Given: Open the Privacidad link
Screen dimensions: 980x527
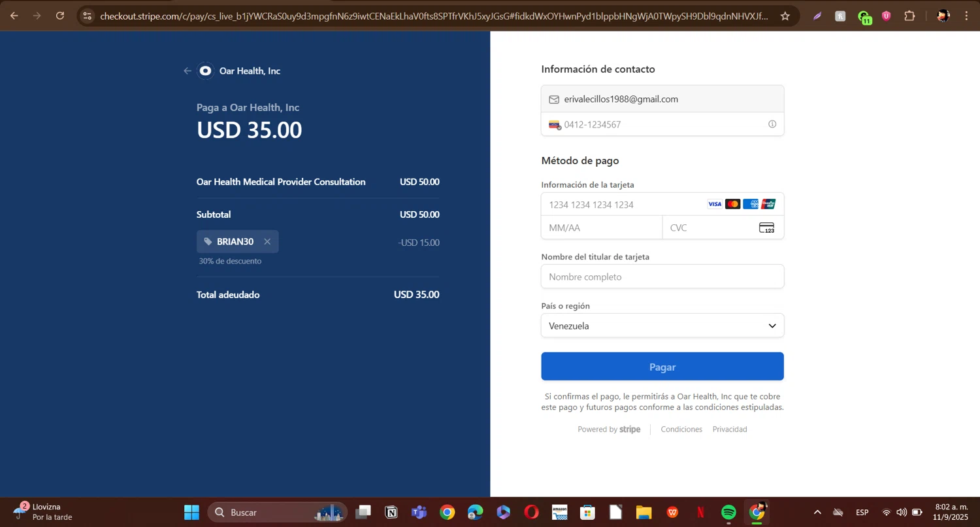Looking at the screenshot, I should pos(730,430).
